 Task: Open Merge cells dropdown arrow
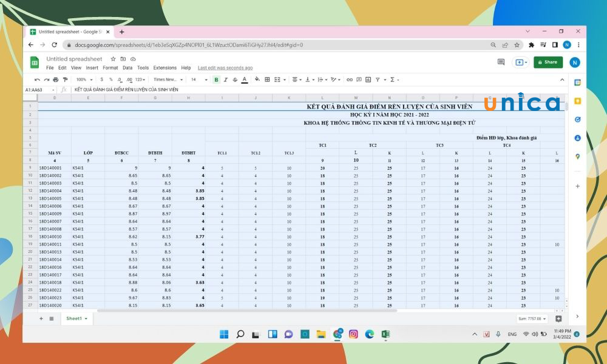pyautogui.click(x=285, y=79)
